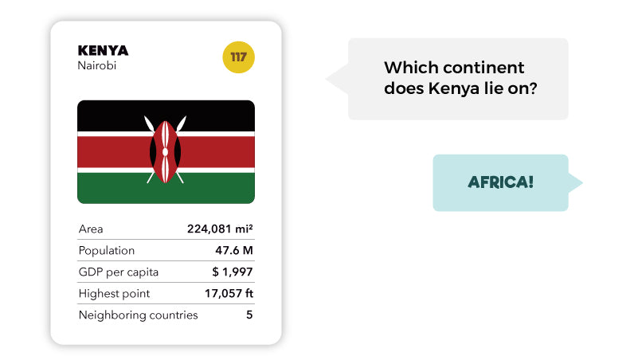The height and width of the screenshot is (364, 634).
Task: Click the 47.6 M population value
Action: click(235, 251)
